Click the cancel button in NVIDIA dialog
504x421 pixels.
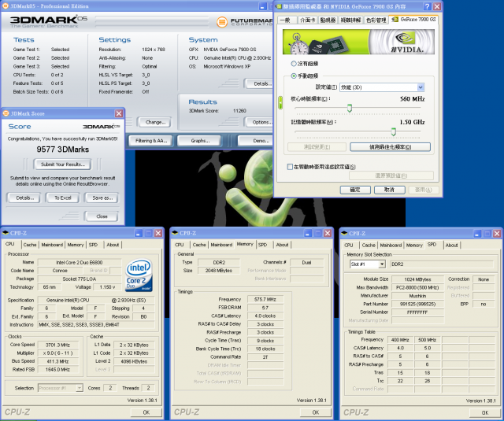(389, 190)
